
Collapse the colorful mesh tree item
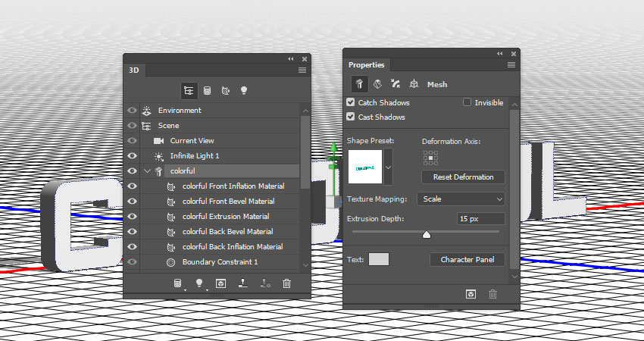pos(147,171)
